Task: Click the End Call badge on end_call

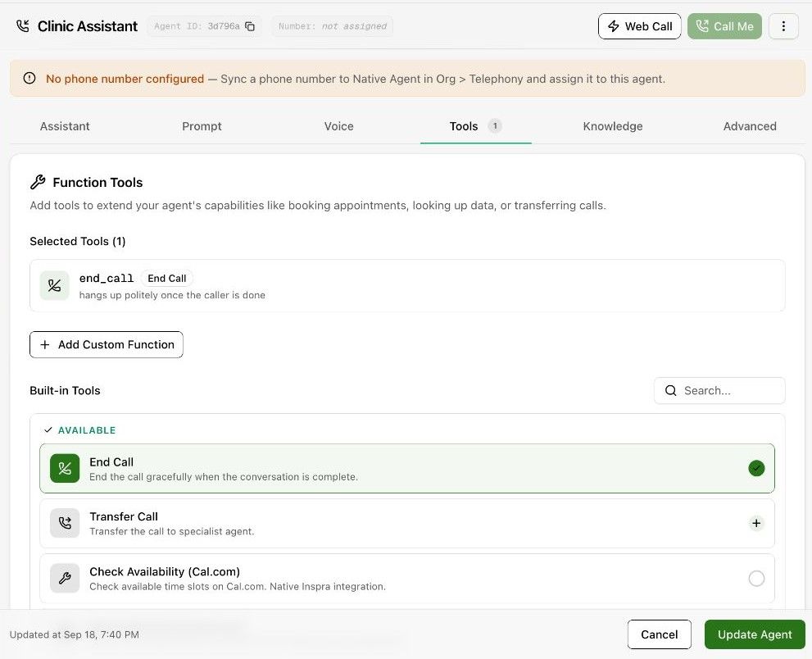Action: click(x=167, y=278)
